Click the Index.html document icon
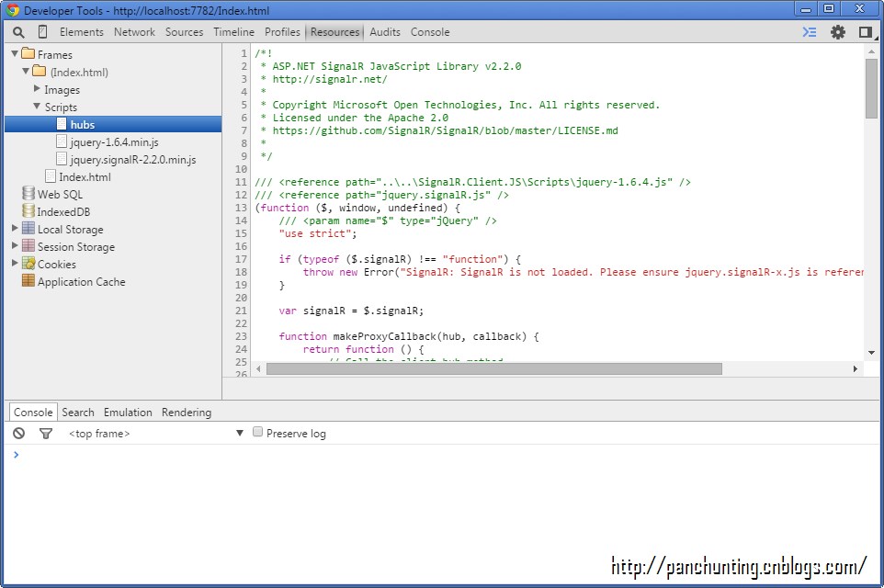The width and height of the screenshot is (884, 588). [51, 176]
